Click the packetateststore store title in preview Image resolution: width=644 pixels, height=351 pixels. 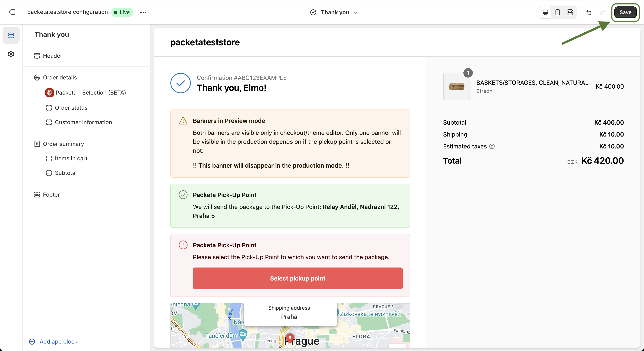pyautogui.click(x=205, y=42)
